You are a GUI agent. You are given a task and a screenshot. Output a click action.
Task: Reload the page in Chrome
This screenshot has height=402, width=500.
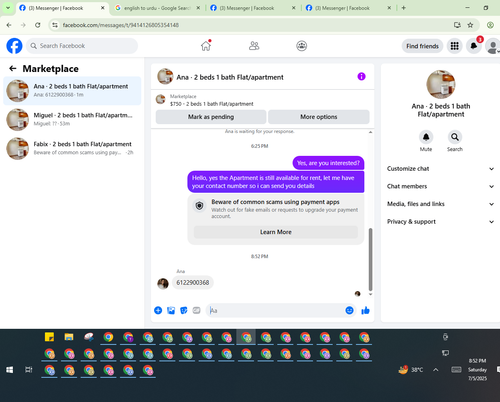click(38, 25)
